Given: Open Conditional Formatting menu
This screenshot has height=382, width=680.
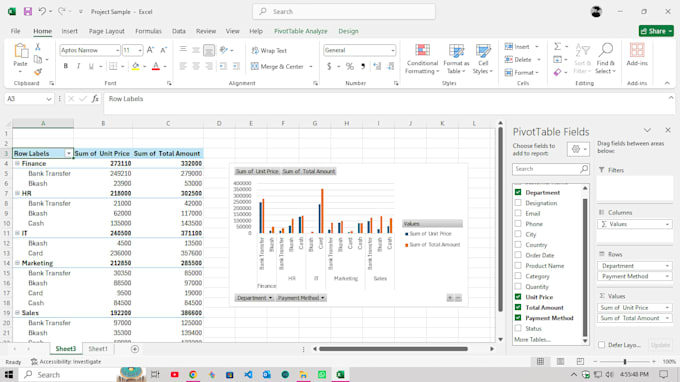Looking at the screenshot, I should [x=422, y=59].
